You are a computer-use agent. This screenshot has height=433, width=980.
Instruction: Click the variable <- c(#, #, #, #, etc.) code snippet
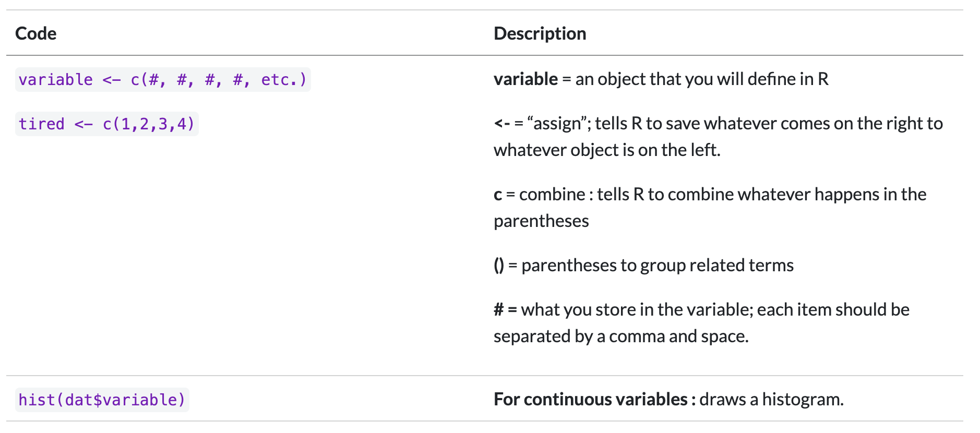tap(162, 80)
